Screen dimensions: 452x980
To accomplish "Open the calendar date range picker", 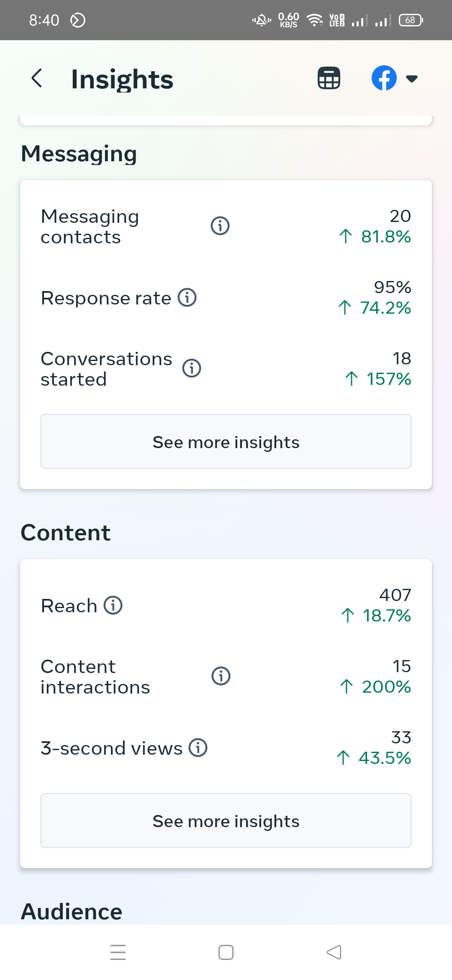I will (329, 78).
